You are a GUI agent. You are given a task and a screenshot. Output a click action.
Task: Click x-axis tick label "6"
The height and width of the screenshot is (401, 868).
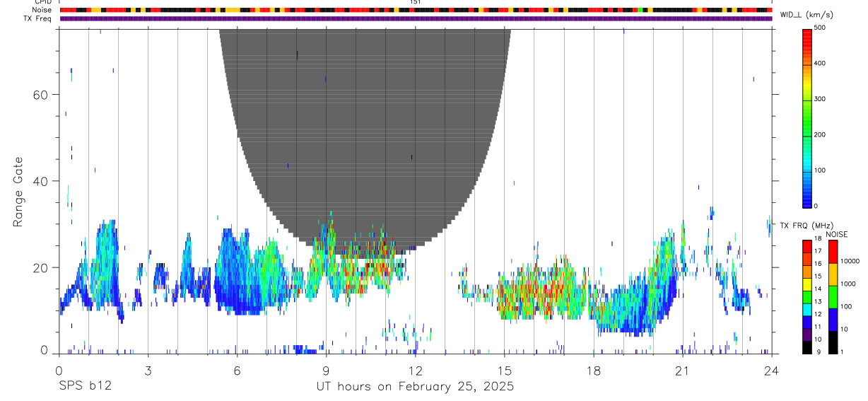pos(237,370)
